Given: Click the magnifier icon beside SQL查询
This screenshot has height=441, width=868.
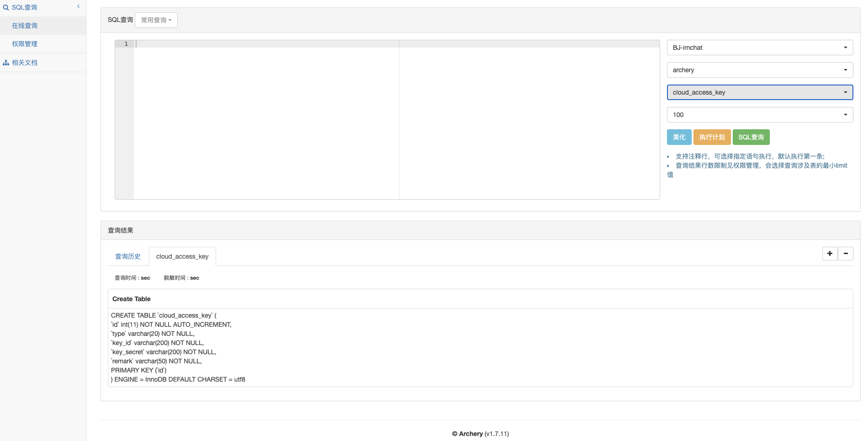Looking at the screenshot, I should pyautogui.click(x=6, y=7).
